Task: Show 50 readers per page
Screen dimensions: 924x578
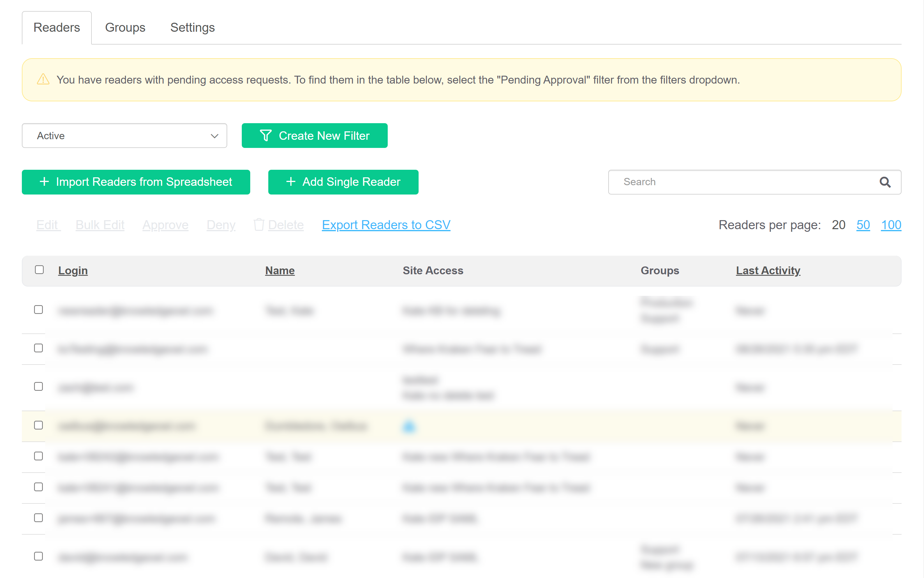Action: (863, 225)
